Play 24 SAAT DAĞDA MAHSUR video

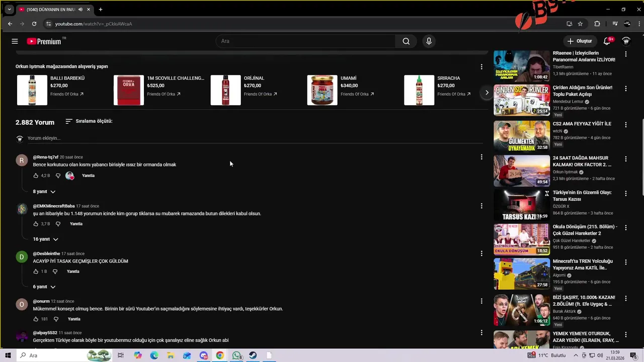[522, 170]
